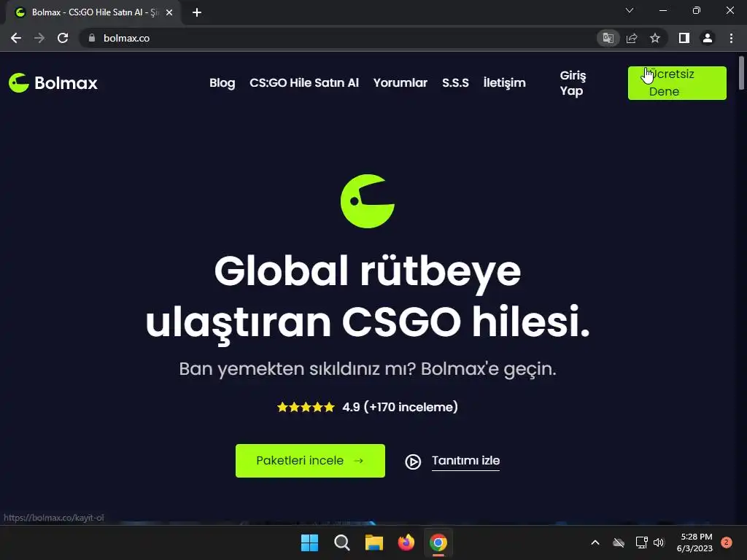Go to Yorumlar section
This screenshot has height=560, width=747.
pos(400,83)
